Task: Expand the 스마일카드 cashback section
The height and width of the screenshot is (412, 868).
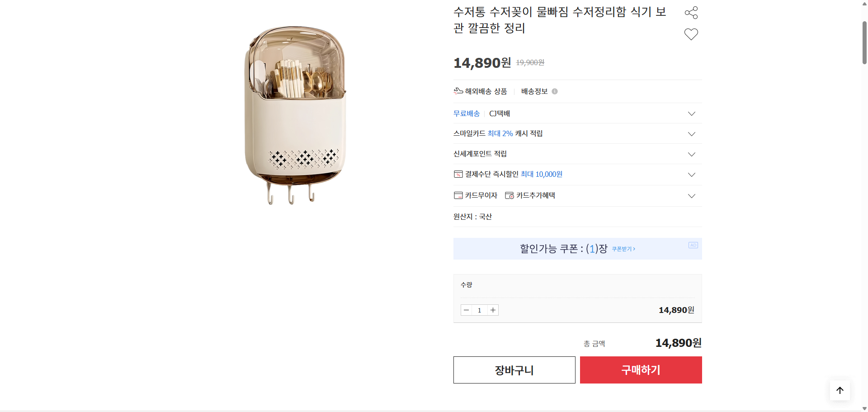Action: coord(691,134)
